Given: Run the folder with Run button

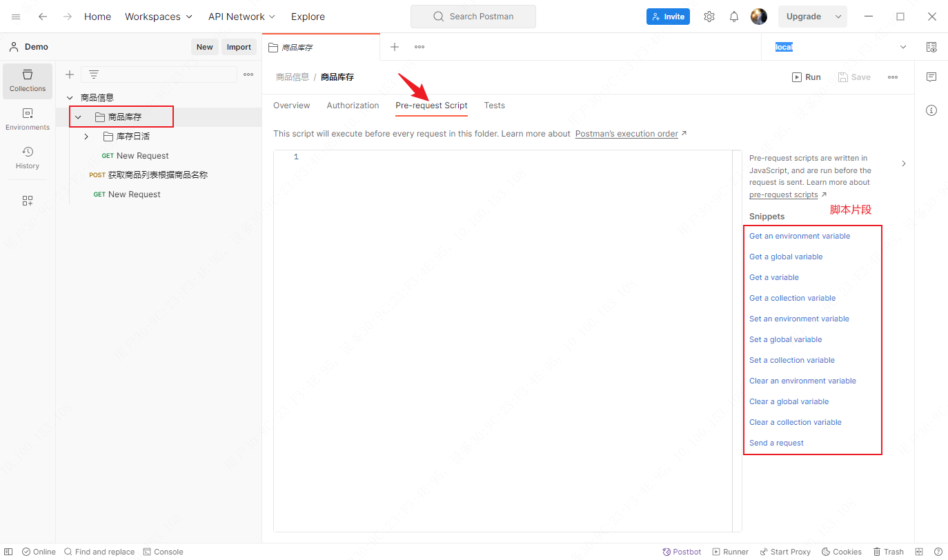Looking at the screenshot, I should 807,77.
